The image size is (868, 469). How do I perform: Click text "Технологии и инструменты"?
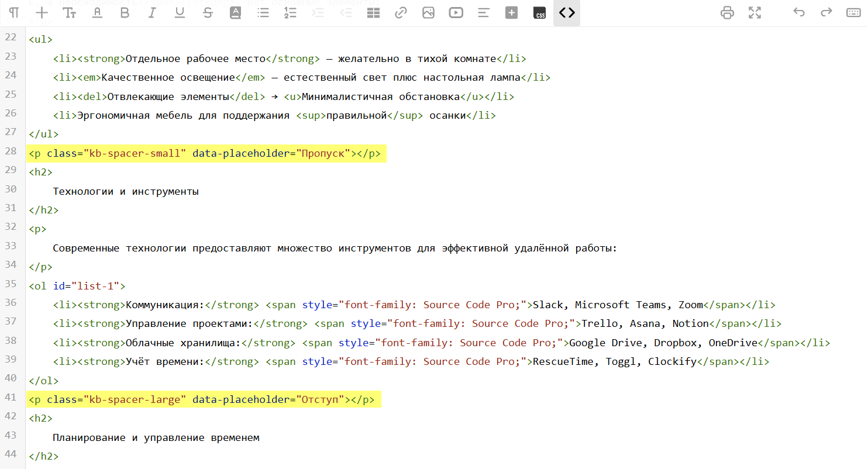pos(126,191)
